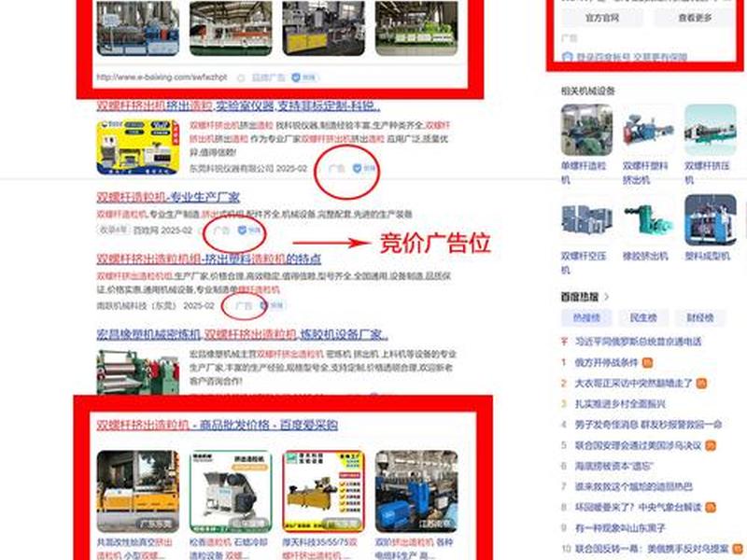
Task: Open the 双螺杆塑料挤出机 related equipment image
Action: [x=648, y=130]
